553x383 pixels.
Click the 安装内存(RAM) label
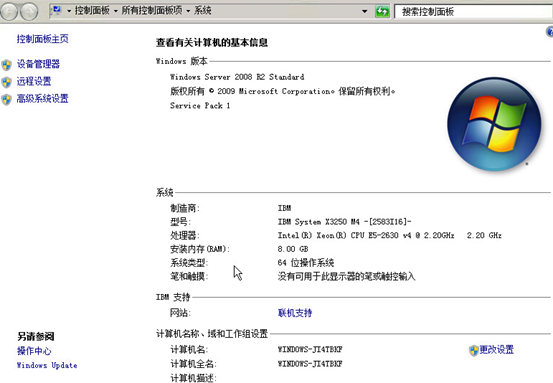[x=200, y=249]
